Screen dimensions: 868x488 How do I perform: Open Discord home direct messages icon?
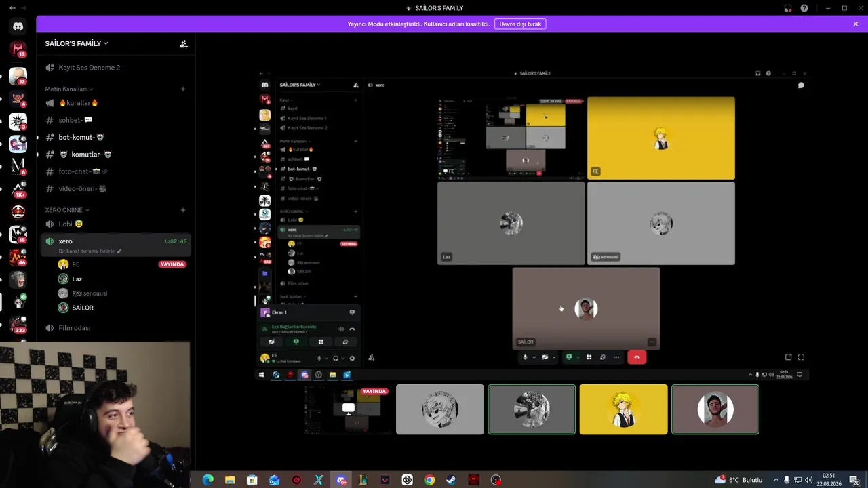point(18,26)
